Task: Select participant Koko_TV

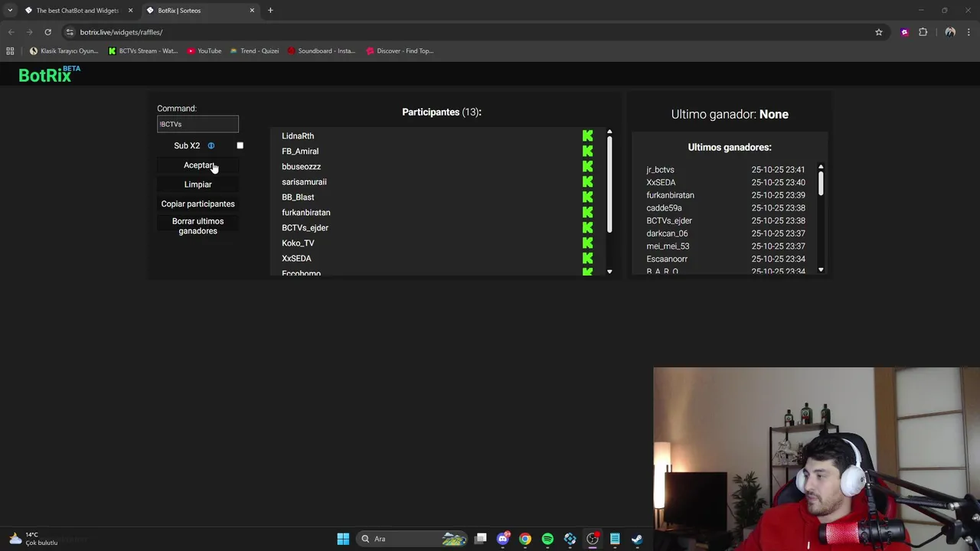Action: click(x=298, y=243)
